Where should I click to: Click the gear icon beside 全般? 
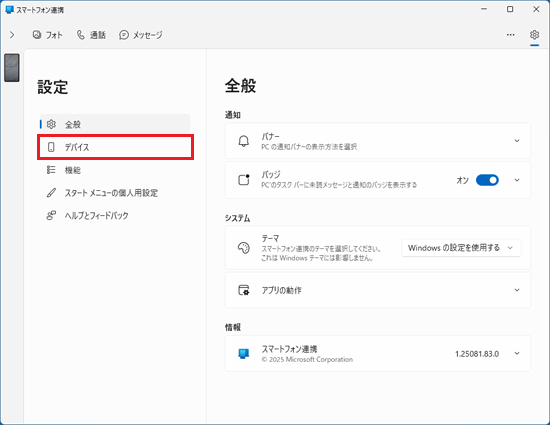tap(51, 124)
